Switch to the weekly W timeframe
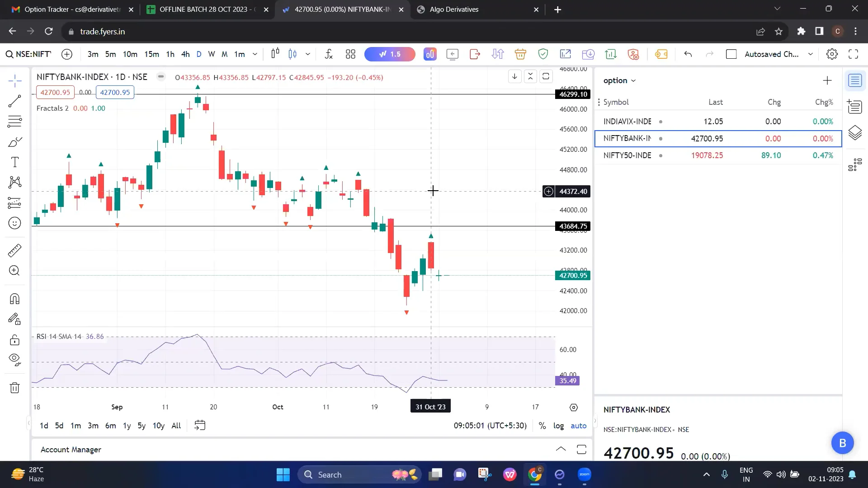This screenshot has height=488, width=868. (x=212, y=54)
